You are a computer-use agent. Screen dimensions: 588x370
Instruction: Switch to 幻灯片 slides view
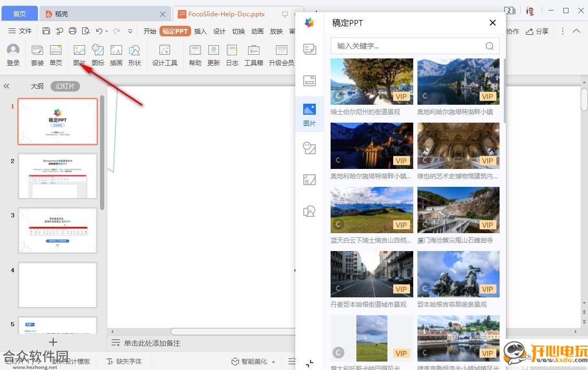coord(65,86)
